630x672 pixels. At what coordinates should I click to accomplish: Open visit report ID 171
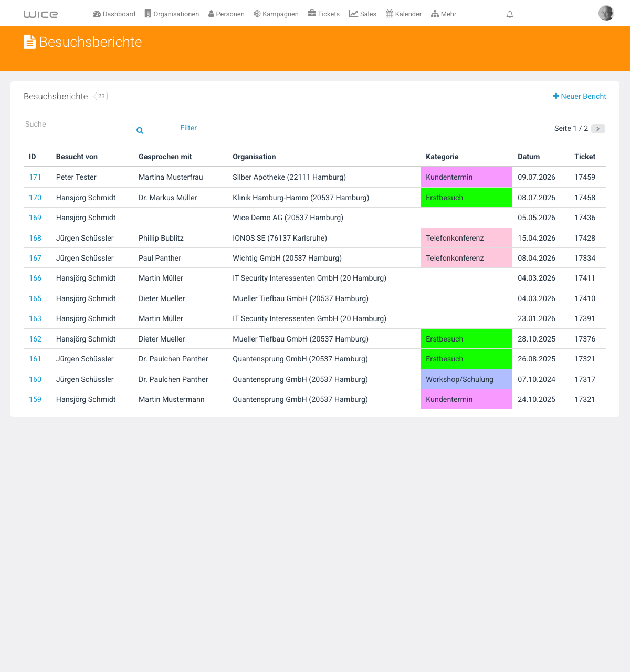(x=35, y=177)
